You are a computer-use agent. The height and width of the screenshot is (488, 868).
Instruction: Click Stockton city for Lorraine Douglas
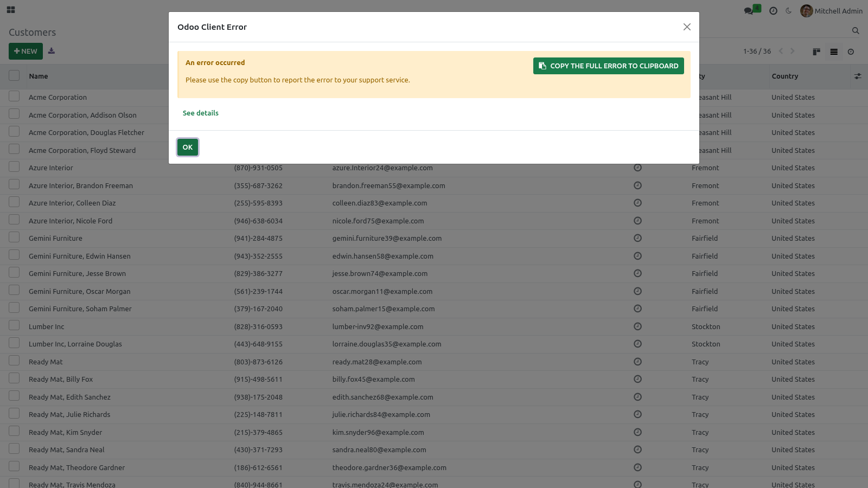706,344
